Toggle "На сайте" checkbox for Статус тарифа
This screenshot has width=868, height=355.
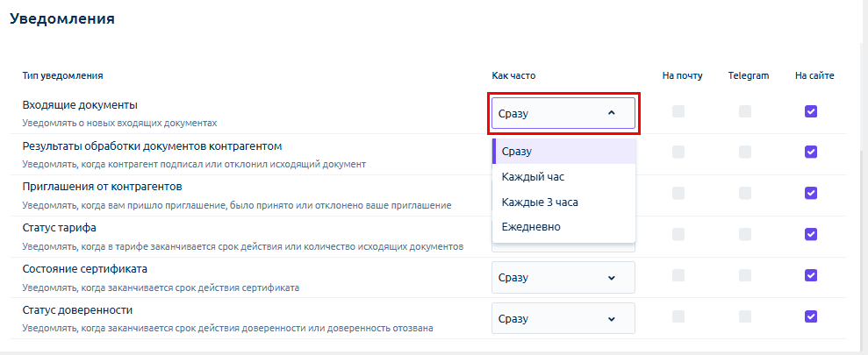click(811, 234)
